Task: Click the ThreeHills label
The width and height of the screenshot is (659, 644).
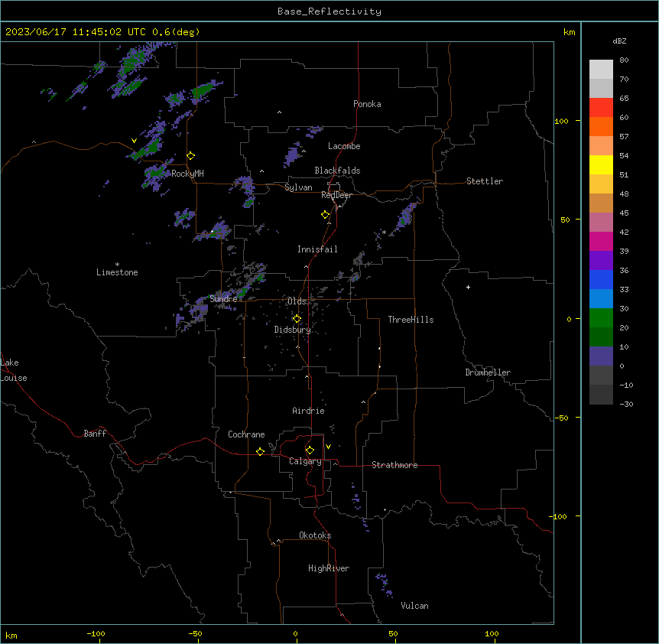Action: coord(411,320)
